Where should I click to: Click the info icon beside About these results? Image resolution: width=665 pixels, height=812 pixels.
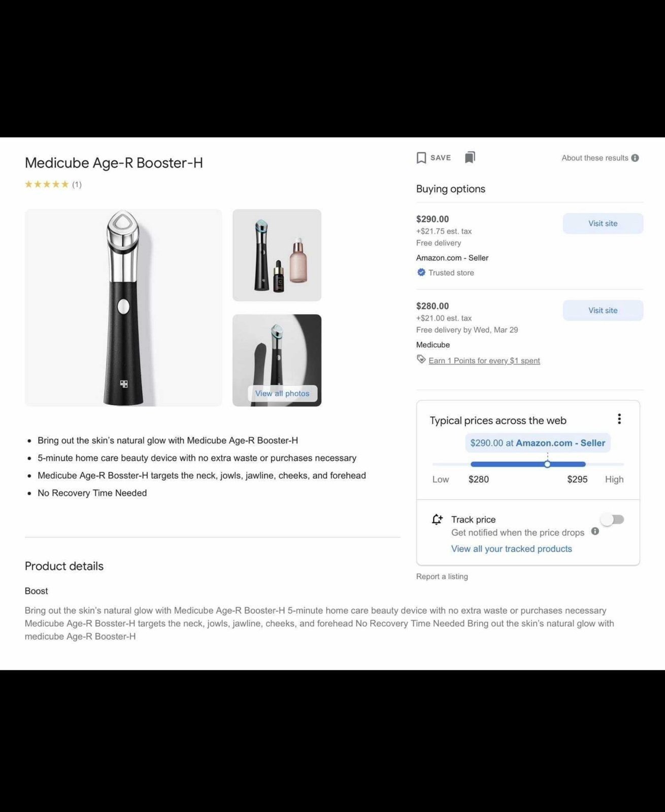[x=635, y=158]
